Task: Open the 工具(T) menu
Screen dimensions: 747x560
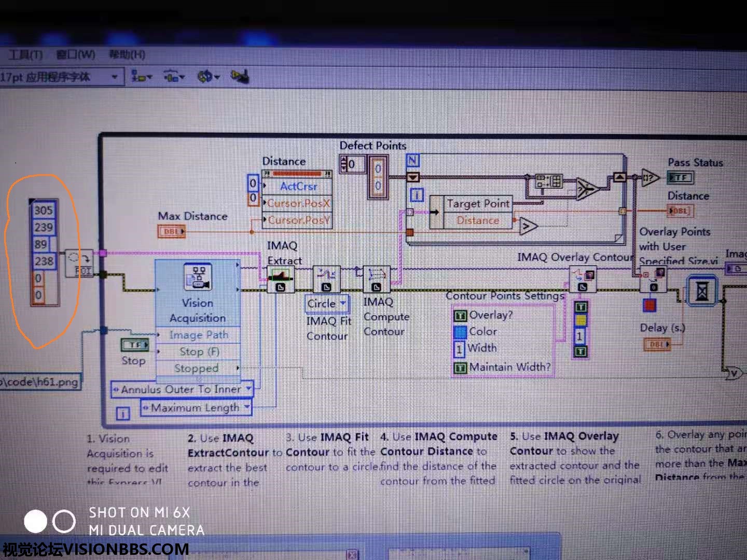Action: click(x=25, y=54)
